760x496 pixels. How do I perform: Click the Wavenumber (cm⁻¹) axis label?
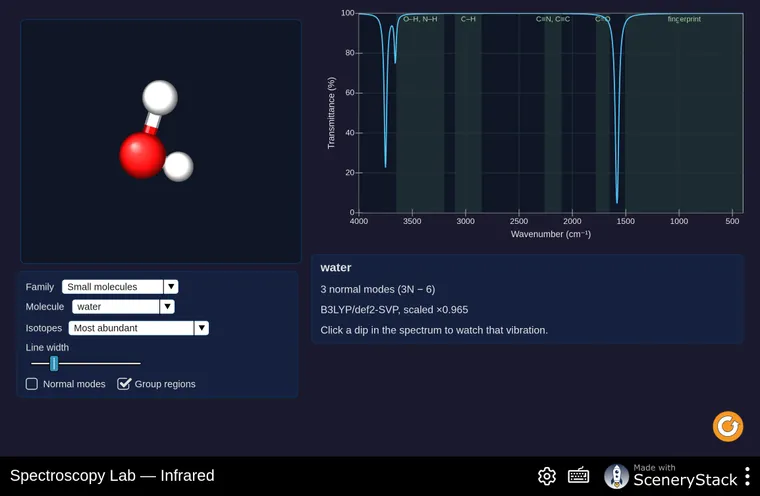point(551,234)
